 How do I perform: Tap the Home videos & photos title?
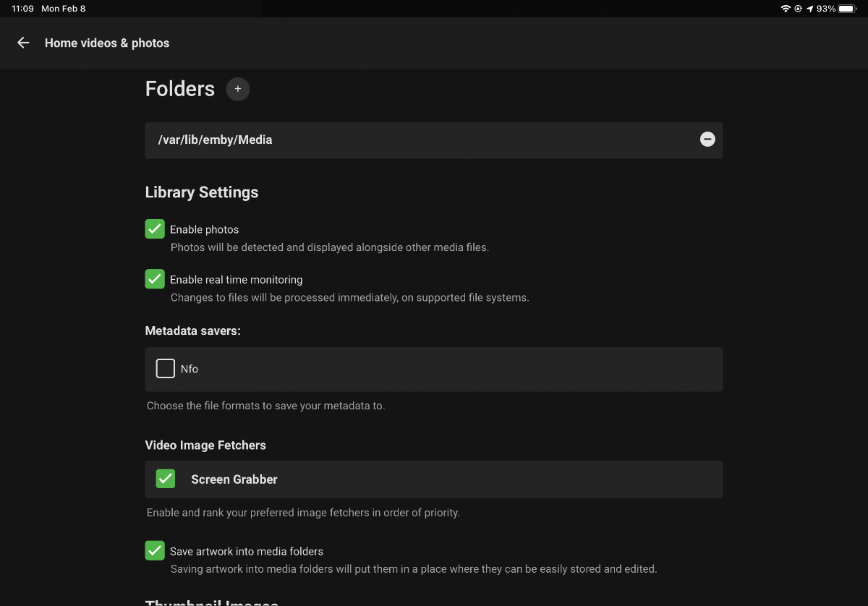point(107,43)
